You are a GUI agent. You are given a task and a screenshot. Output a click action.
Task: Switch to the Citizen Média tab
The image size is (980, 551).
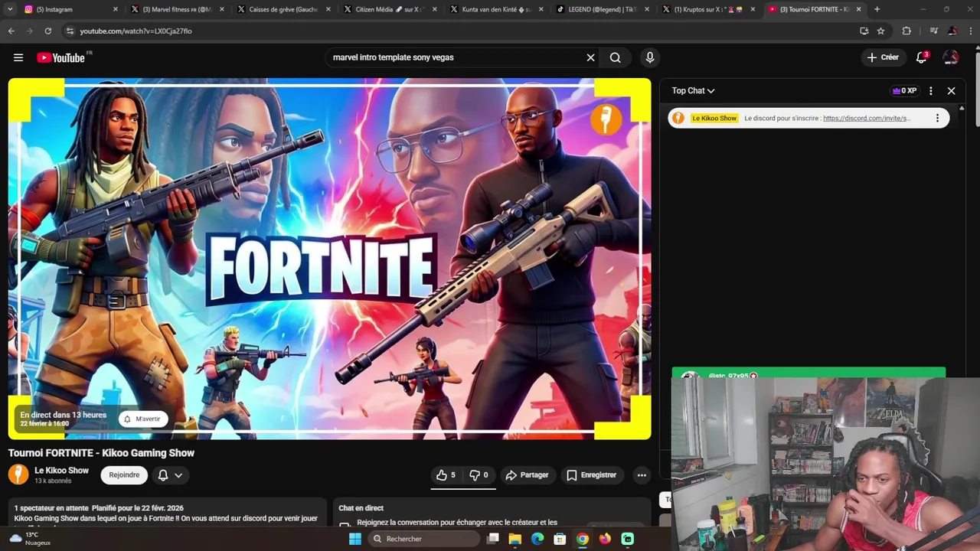390,9
